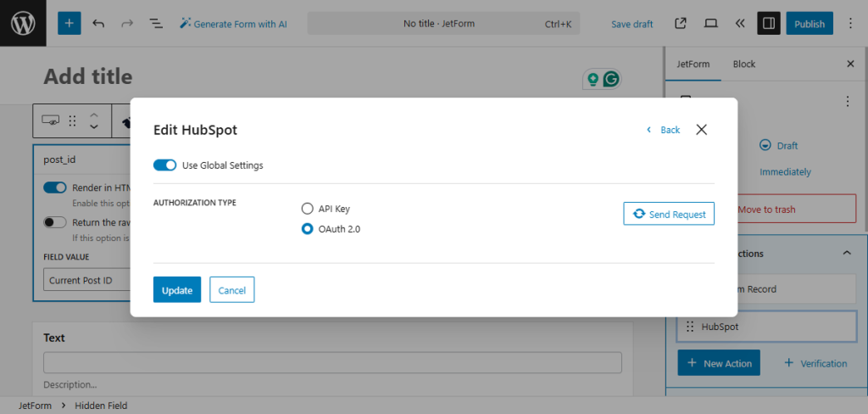Image resolution: width=868 pixels, height=414 pixels.
Task: Click JetForm in the breadcrumb bar
Action: (35, 406)
